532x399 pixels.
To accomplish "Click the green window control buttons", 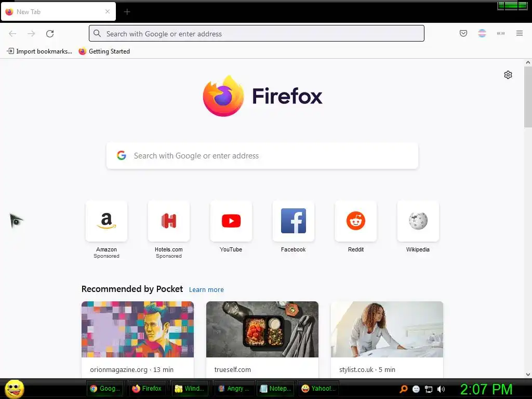I will tap(512, 6).
